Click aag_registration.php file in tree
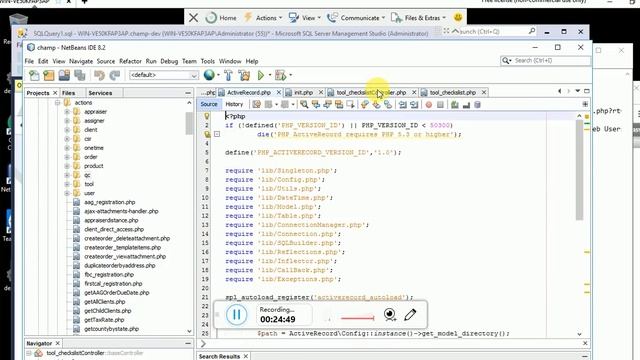 tap(109, 202)
